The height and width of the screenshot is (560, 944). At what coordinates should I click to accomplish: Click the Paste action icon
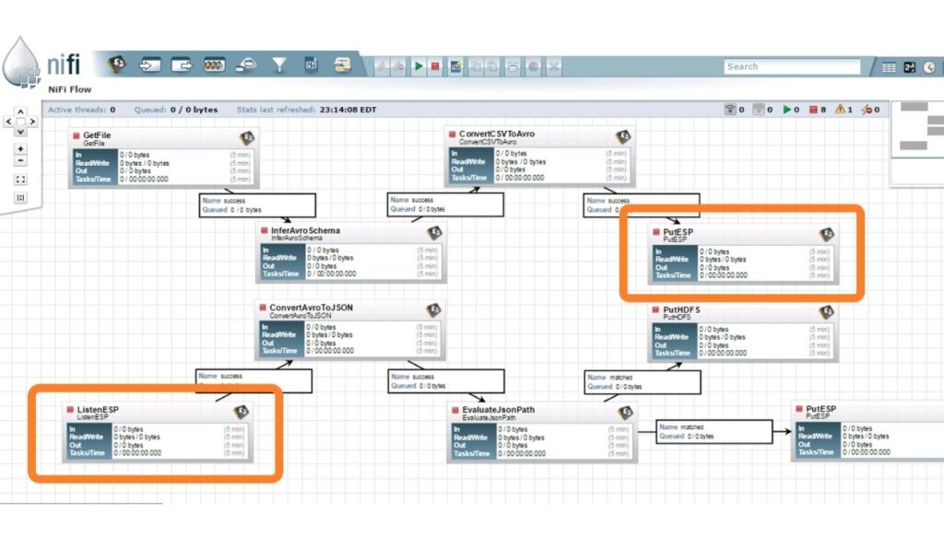pos(492,66)
